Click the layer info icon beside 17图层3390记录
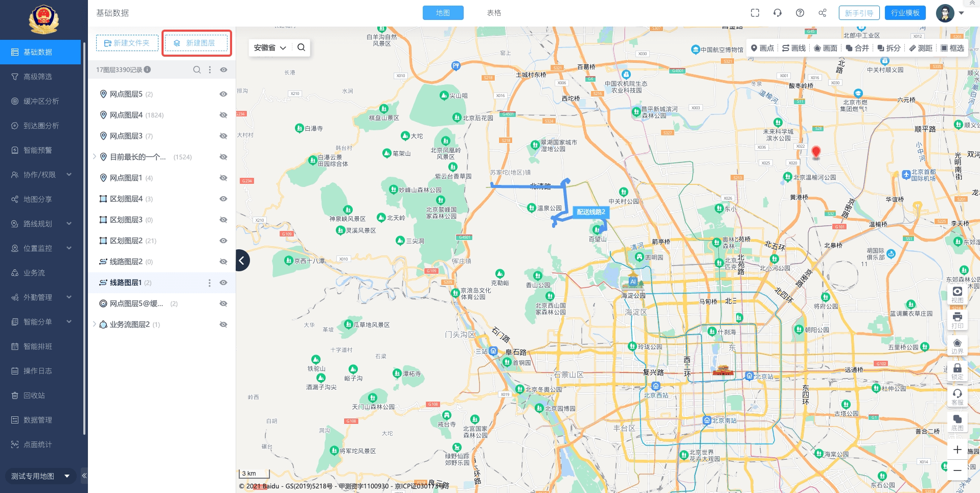 click(x=147, y=69)
